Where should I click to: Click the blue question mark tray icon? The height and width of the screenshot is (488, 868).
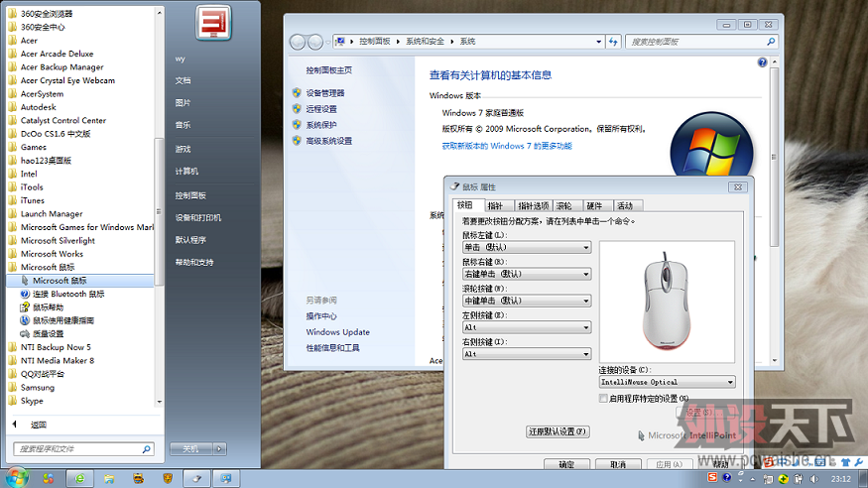tap(727, 477)
